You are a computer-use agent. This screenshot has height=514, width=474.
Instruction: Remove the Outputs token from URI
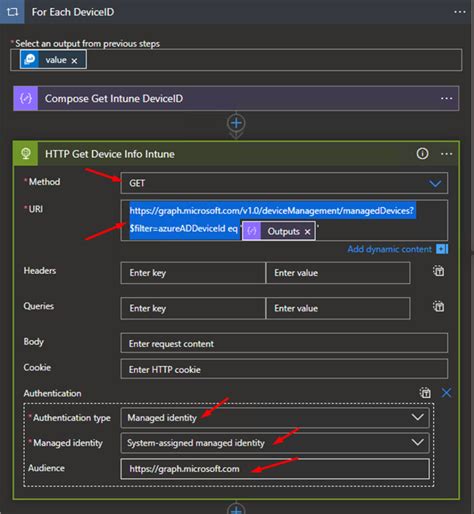307,232
